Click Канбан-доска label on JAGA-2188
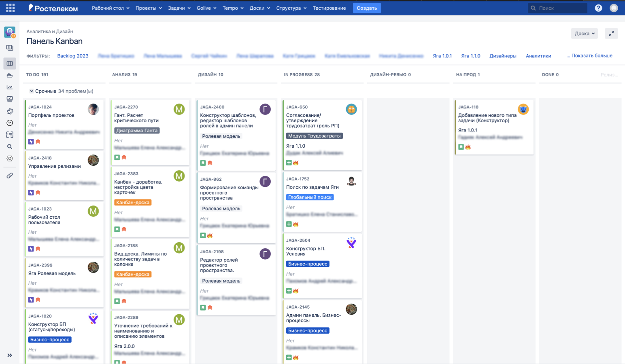This screenshot has width=625, height=364. click(133, 274)
